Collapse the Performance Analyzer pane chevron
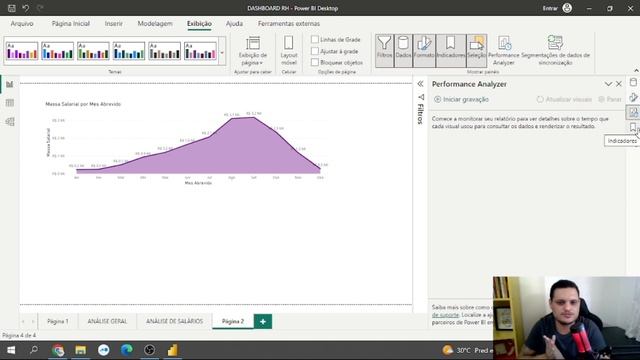Viewport: 640px width, 360px height. point(608,84)
